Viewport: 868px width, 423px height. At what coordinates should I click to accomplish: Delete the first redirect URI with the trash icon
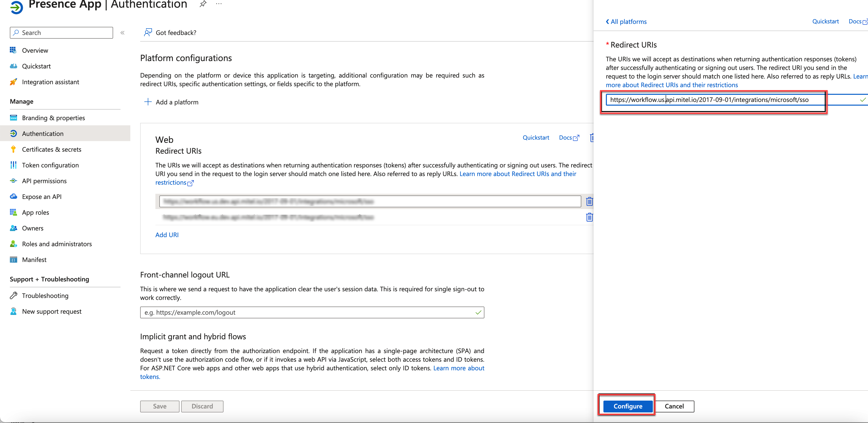pyautogui.click(x=589, y=201)
